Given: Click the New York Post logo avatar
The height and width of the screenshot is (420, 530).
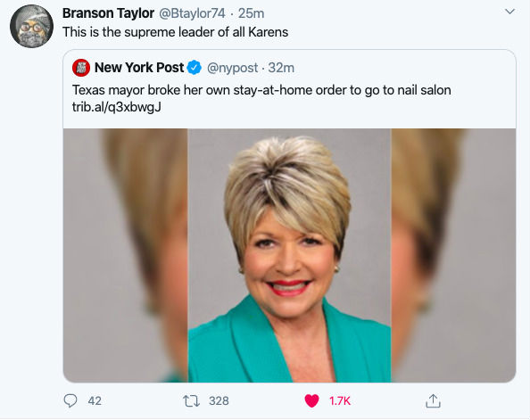Looking at the screenshot, I should tap(81, 68).
